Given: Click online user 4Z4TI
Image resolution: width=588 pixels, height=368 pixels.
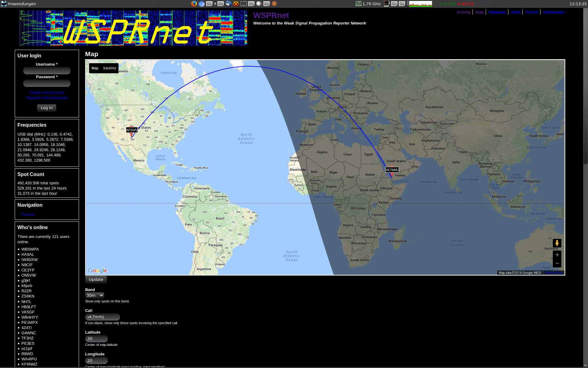Looking at the screenshot, I should tap(26, 328).
